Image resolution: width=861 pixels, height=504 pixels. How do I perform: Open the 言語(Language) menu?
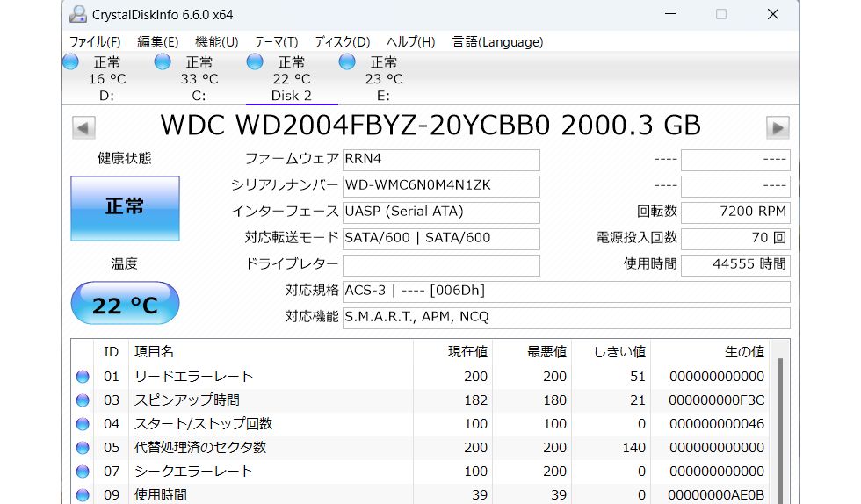pos(497,41)
